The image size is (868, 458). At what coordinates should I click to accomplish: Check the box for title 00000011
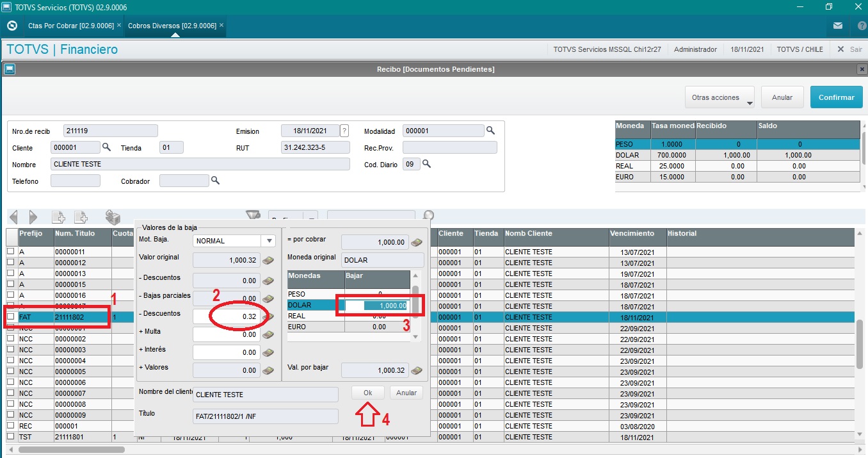(10, 252)
